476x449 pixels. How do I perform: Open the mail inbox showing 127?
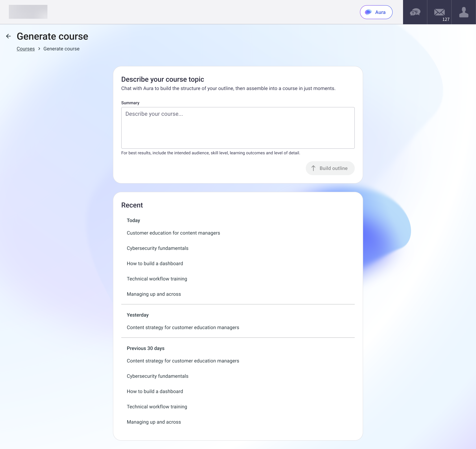439,12
